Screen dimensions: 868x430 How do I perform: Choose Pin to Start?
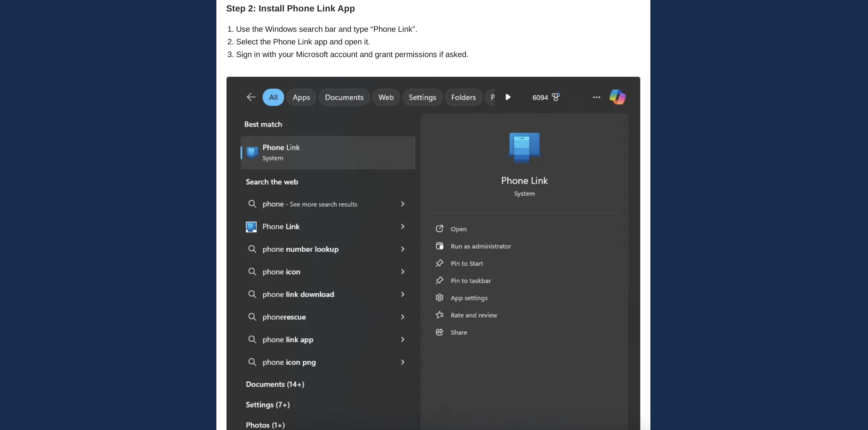coord(467,263)
